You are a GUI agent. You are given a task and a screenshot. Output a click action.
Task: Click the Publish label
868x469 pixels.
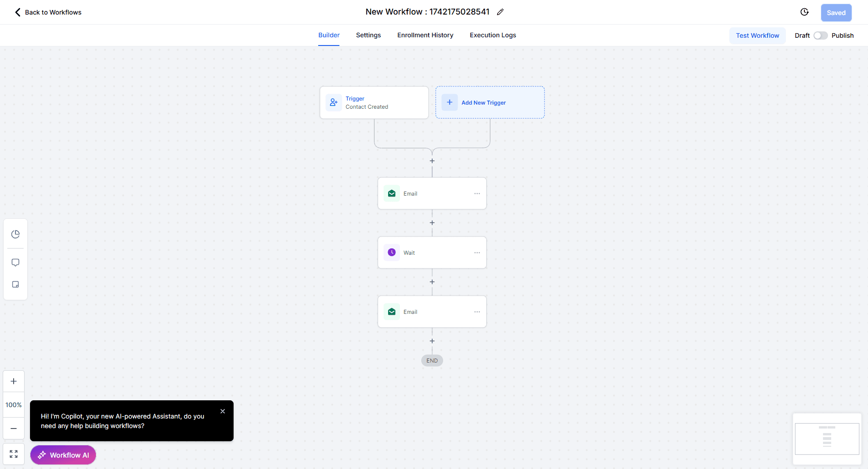coord(843,35)
